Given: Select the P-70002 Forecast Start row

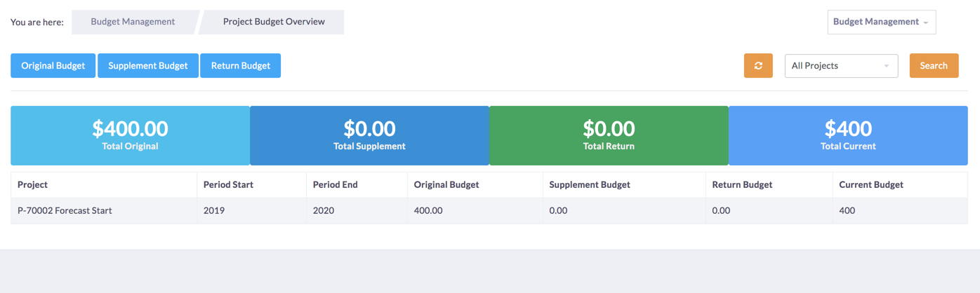Looking at the screenshot, I should (489, 211).
